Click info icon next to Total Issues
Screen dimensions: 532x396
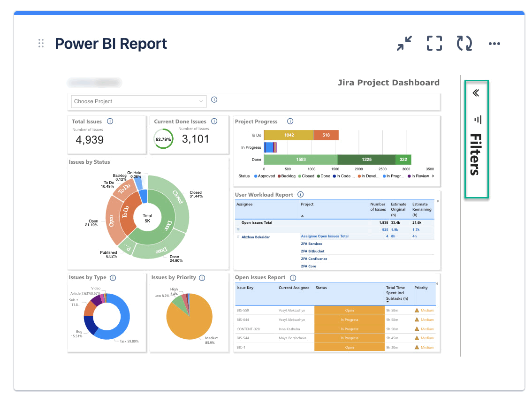(110, 121)
